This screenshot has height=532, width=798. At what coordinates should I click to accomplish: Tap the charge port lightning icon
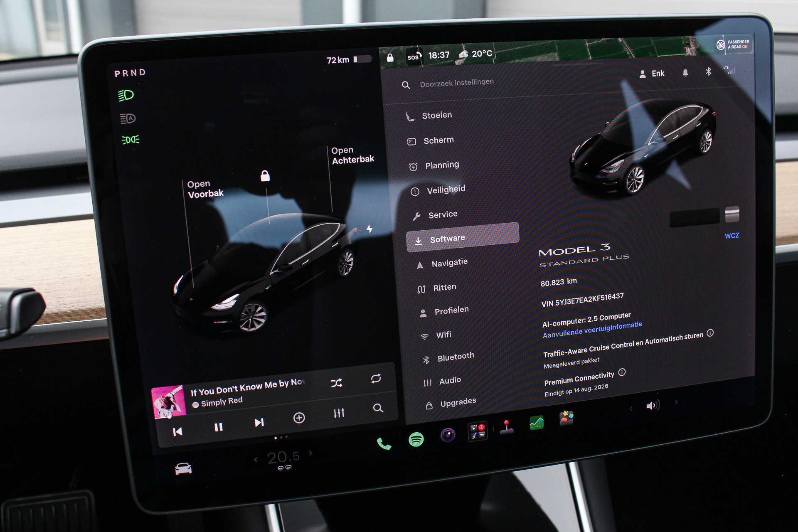coord(369,229)
